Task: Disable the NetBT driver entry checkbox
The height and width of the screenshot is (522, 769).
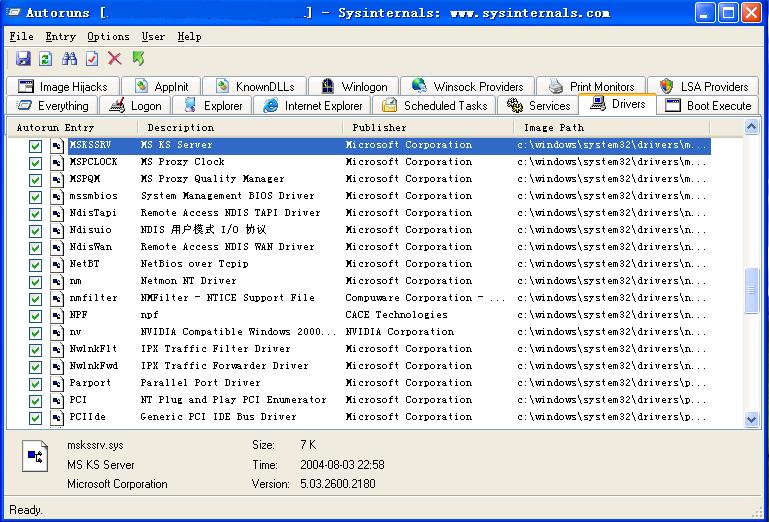Action: [x=35, y=264]
